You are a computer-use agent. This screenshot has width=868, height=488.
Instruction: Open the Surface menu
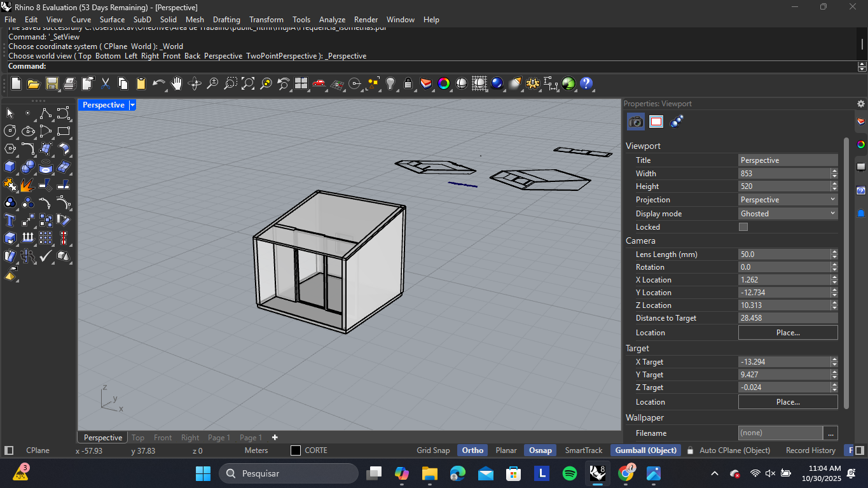[112, 20]
